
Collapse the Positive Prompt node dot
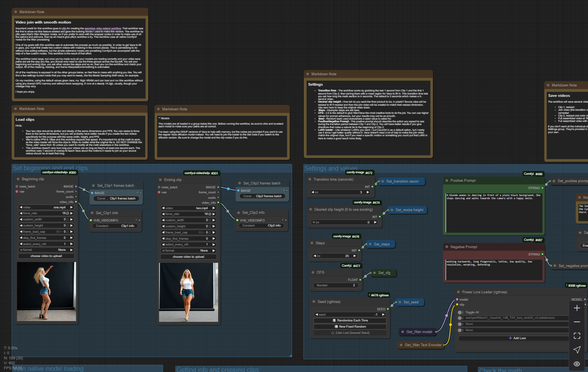446,181
